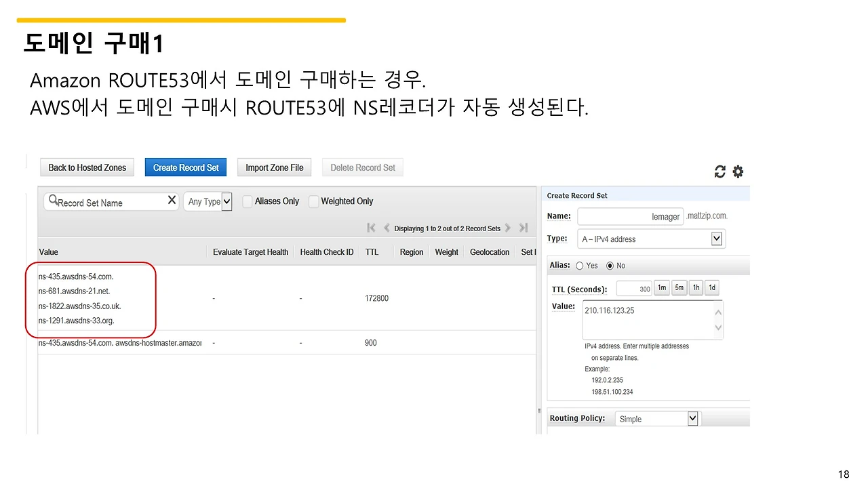Click the Value box containing 210.116.123.25
This screenshot has width=868, height=488.
pyautogui.click(x=652, y=319)
